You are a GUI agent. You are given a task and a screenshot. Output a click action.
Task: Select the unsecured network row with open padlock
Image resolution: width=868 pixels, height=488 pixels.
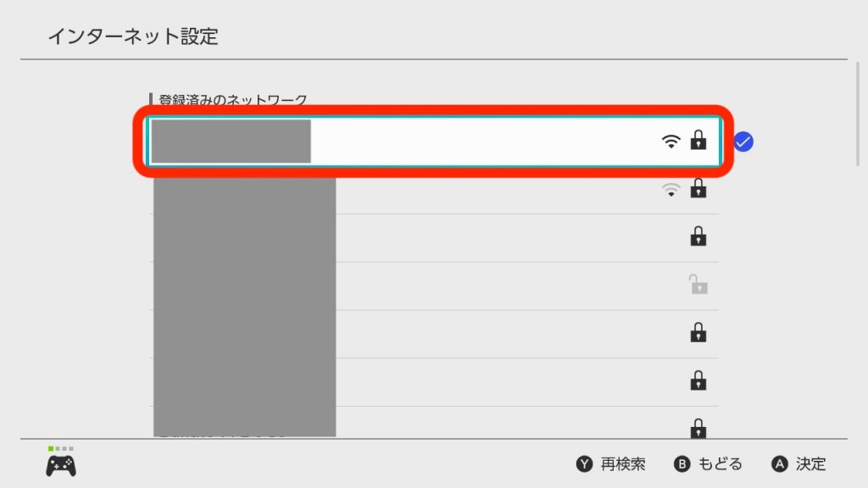434,286
